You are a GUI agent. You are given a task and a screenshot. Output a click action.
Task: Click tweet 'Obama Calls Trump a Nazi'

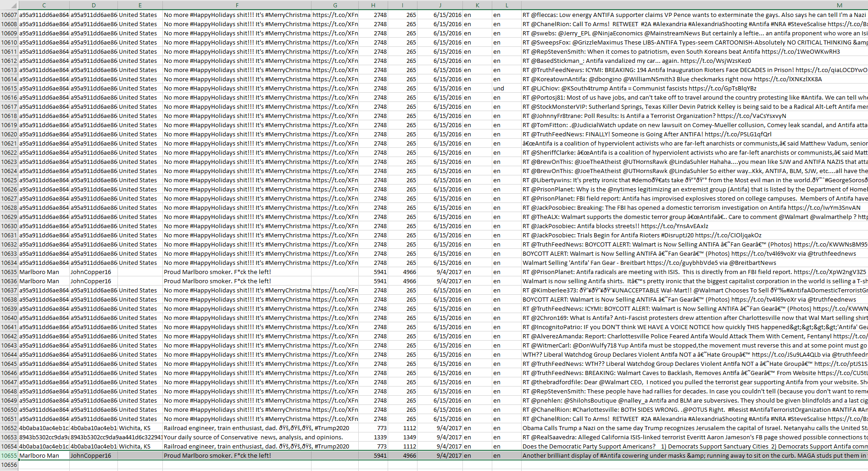click(x=695, y=428)
